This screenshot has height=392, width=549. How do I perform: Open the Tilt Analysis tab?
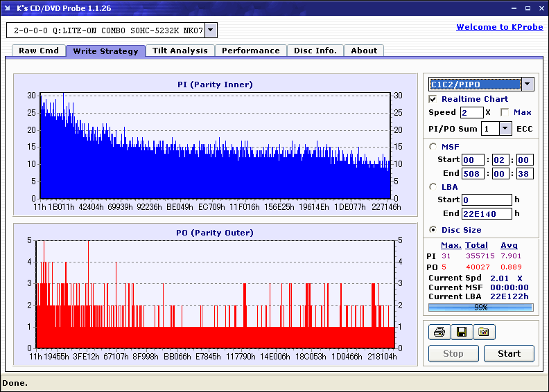pyautogui.click(x=180, y=51)
